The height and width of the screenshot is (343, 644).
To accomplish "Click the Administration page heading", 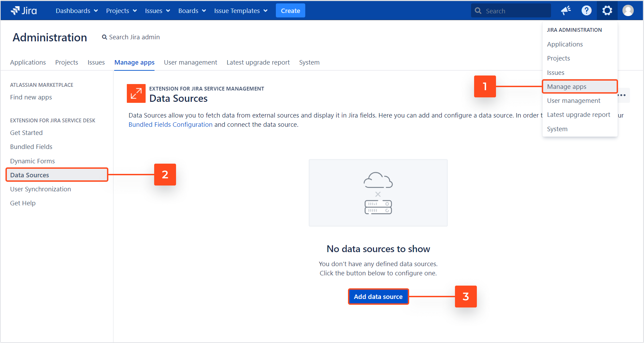I will 50,38.
